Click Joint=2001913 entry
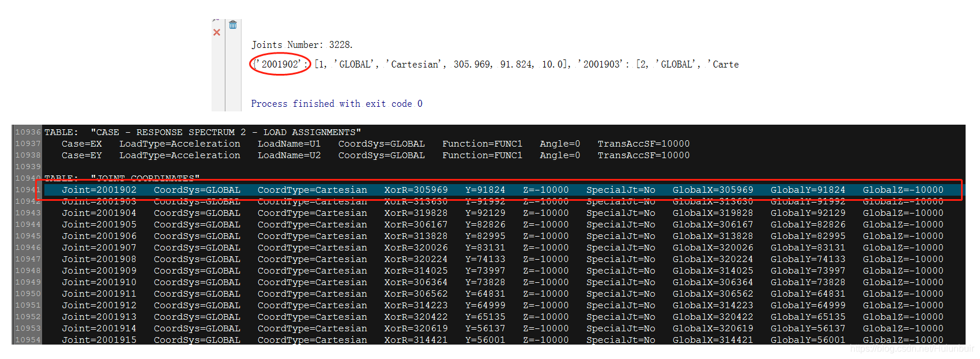Image resolution: width=980 pixels, height=359 pixels. pyautogui.click(x=99, y=317)
